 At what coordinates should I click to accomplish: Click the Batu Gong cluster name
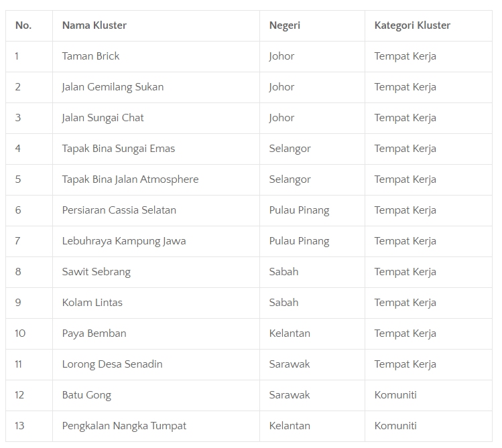pyautogui.click(x=86, y=395)
